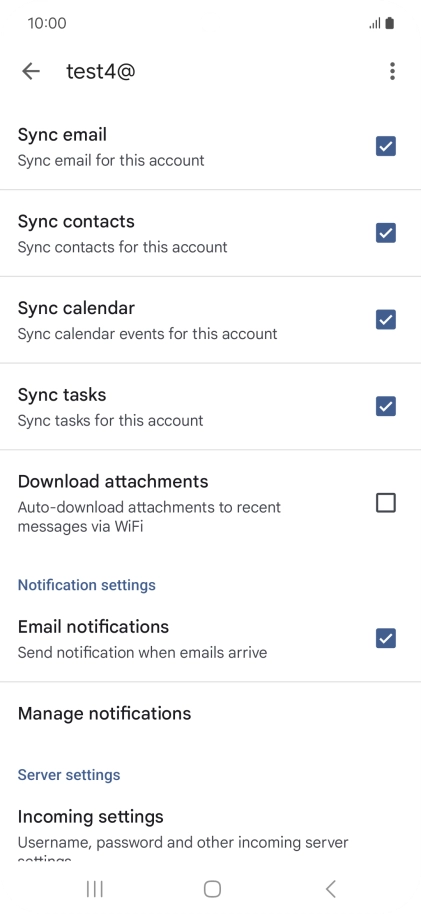
Task: Tap the Email notifications row title
Action: click(x=93, y=627)
